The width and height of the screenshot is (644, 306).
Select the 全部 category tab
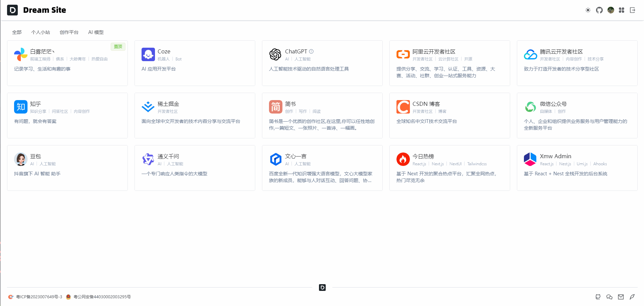(x=17, y=32)
